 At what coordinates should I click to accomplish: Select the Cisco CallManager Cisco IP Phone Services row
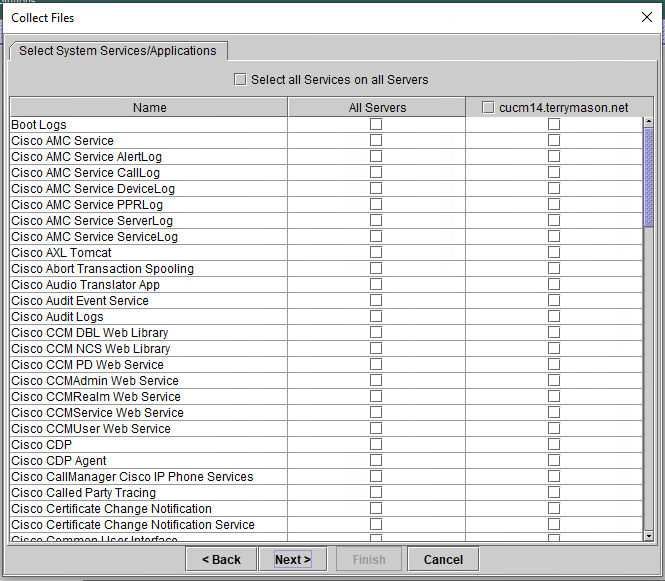point(132,477)
